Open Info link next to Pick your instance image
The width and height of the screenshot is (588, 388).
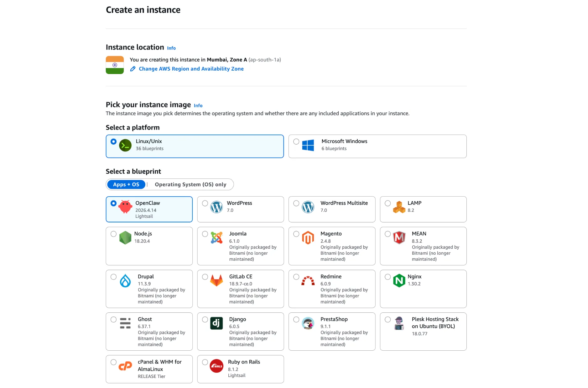(x=198, y=105)
